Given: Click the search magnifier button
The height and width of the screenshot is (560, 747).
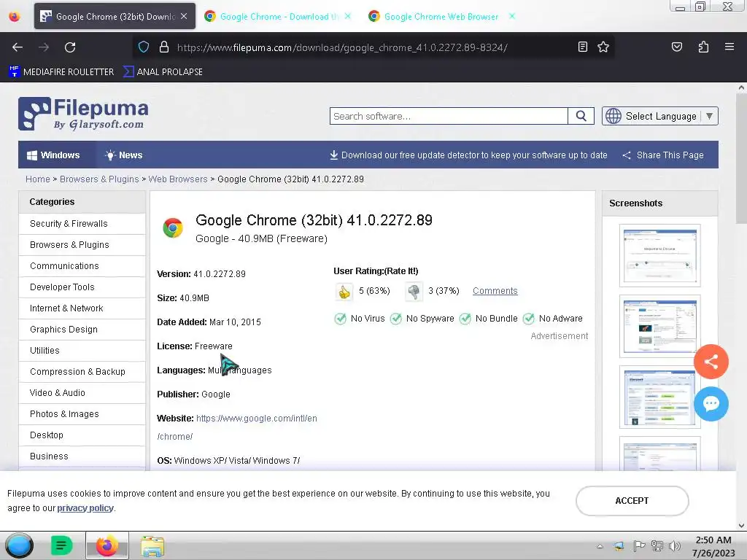Looking at the screenshot, I should tap(581, 116).
